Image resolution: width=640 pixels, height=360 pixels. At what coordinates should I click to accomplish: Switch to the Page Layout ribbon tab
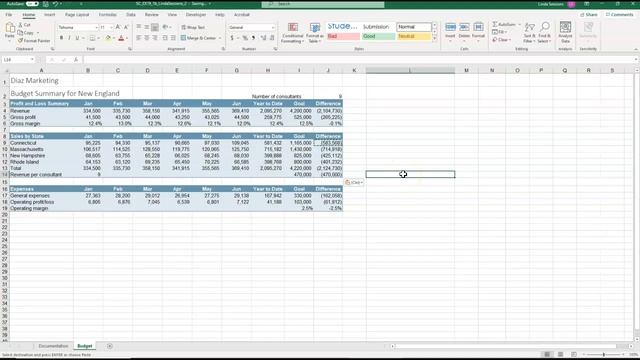click(x=77, y=15)
